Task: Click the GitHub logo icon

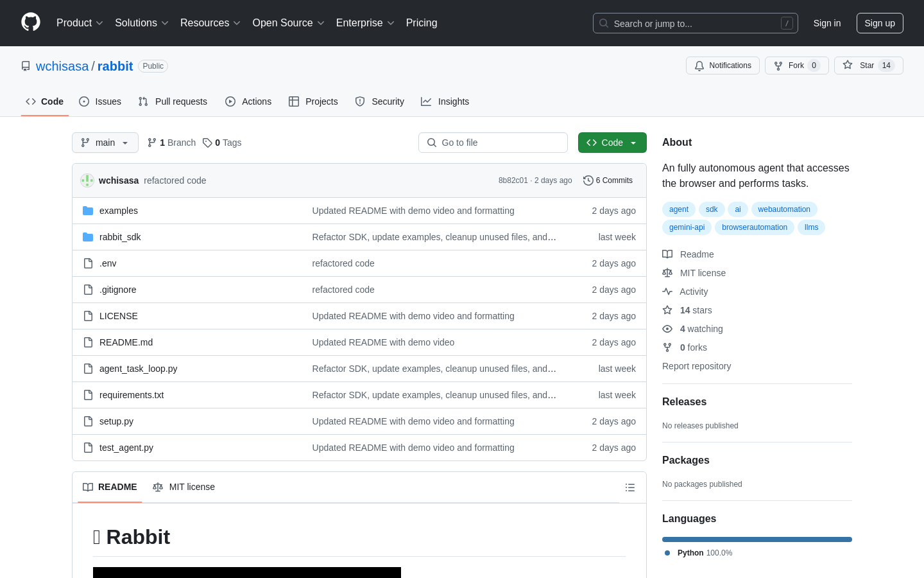Action: (x=31, y=22)
